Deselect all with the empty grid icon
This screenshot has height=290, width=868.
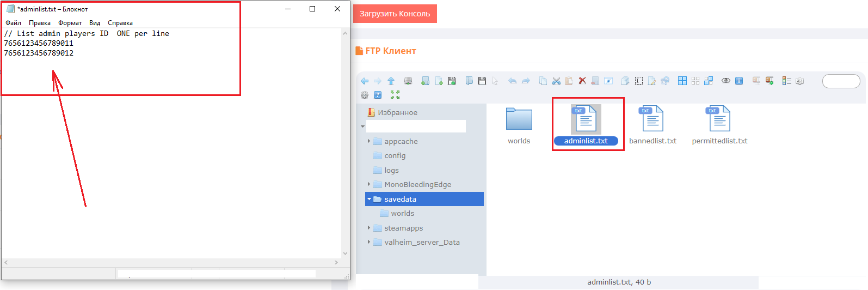coord(695,81)
